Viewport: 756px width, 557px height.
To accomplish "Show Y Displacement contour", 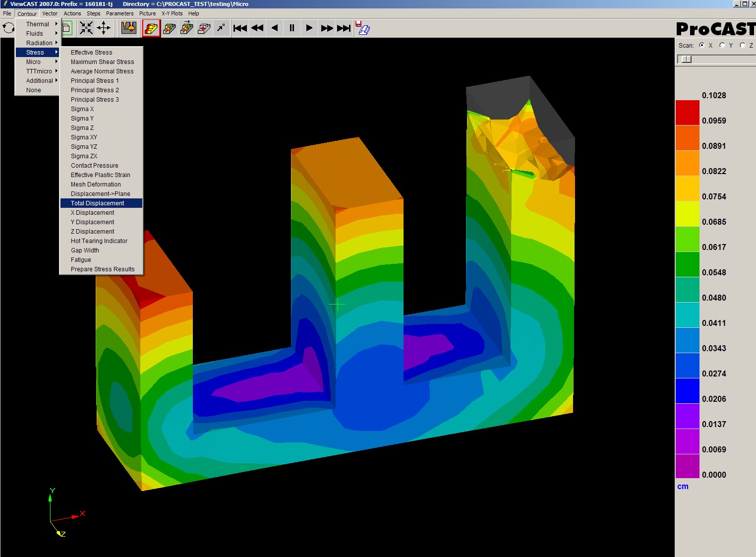I will (101, 222).
